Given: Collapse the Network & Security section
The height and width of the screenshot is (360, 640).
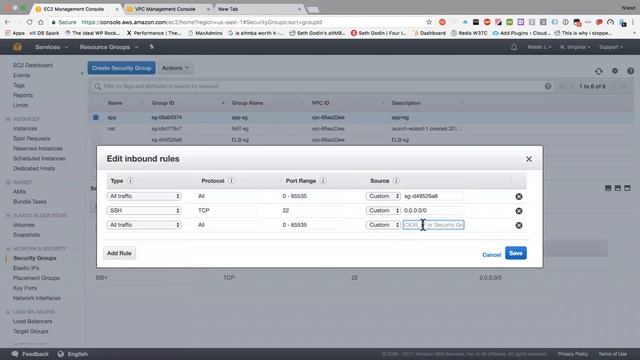Looking at the screenshot, I should click(8, 249).
